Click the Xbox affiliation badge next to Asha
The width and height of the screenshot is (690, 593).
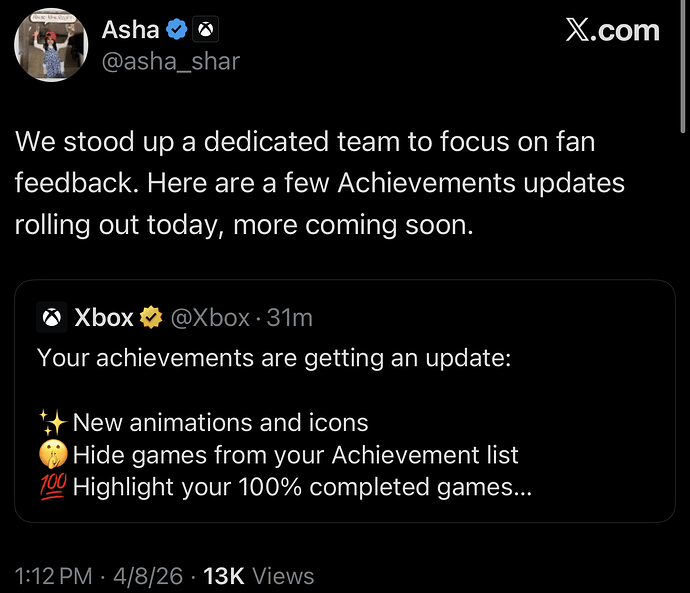click(x=205, y=31)
